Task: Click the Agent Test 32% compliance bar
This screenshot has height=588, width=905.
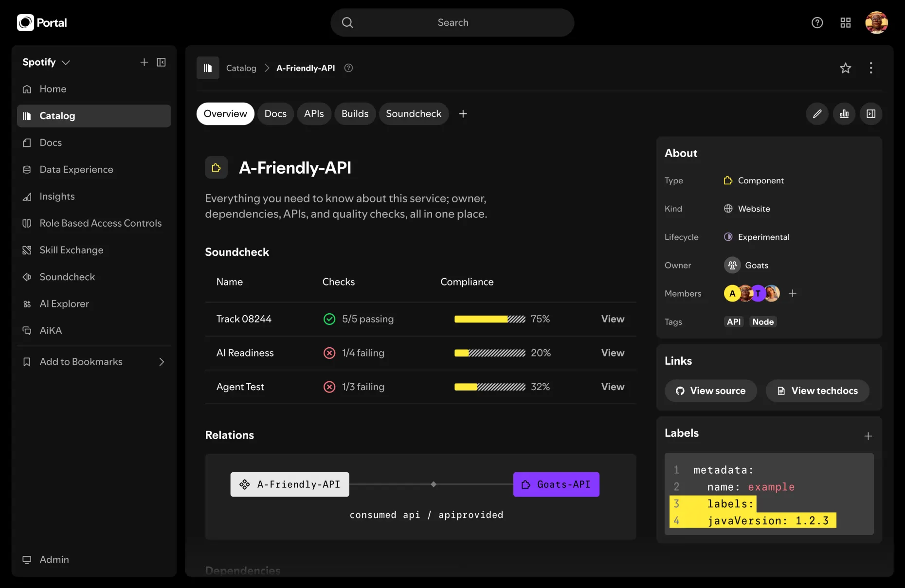Action: [490, 387]
